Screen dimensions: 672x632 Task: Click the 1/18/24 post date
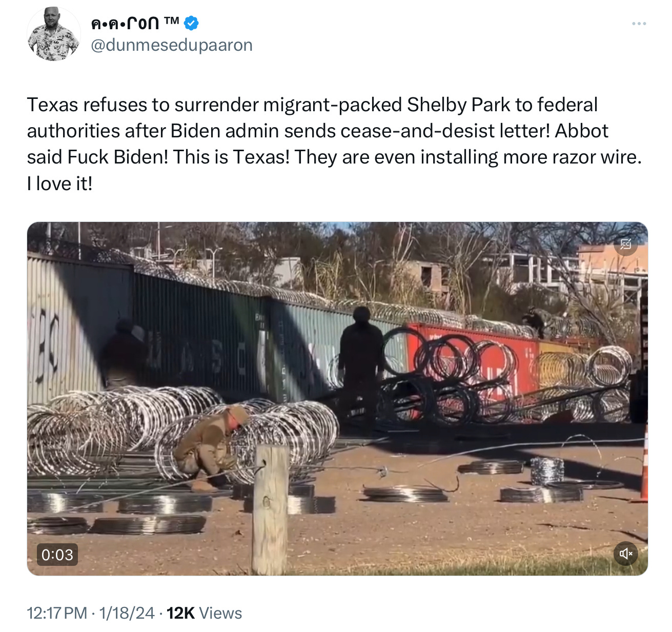[x=127, y=613]
